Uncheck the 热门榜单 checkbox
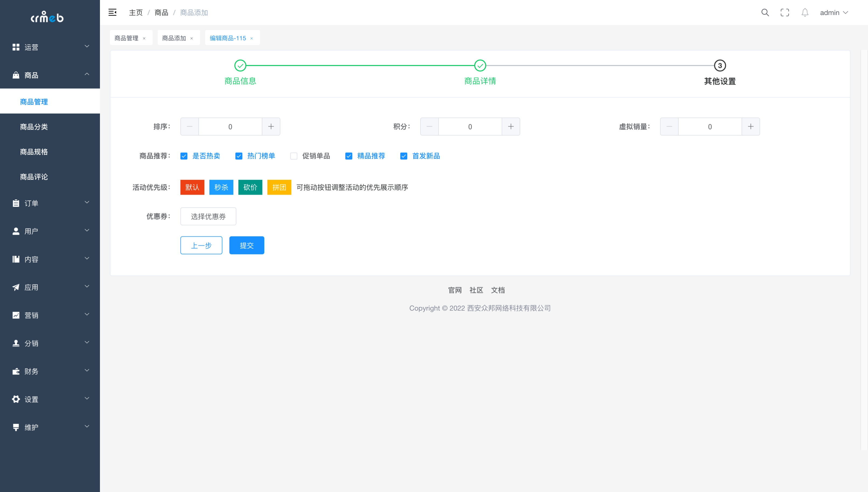Viewport: 868px width, 492px height. (239, 156)
